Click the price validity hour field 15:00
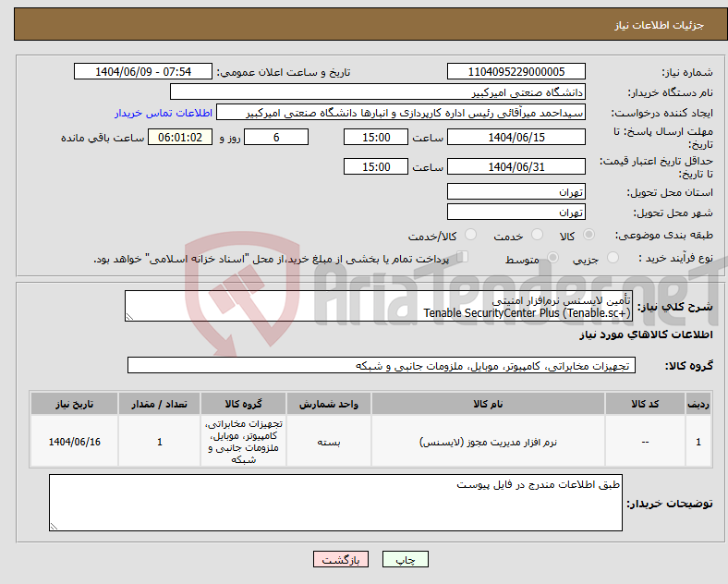This screenshot has height=584, width=728. [x=376, y=166]
